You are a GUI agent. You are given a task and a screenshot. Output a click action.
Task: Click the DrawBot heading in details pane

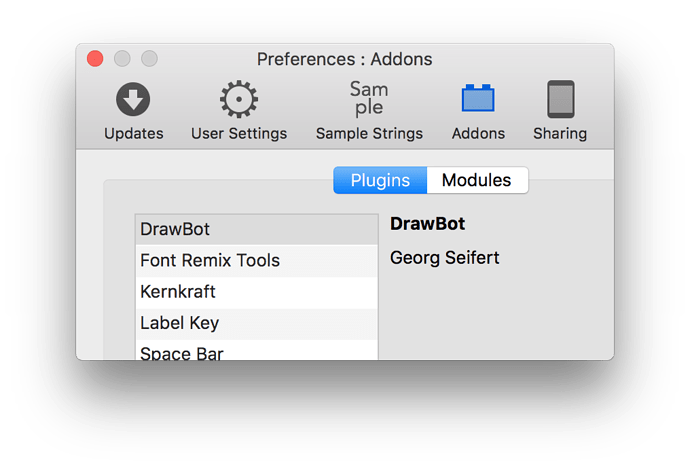pos(427,224)
